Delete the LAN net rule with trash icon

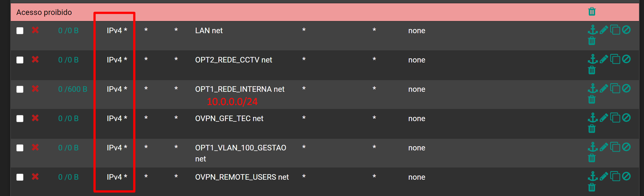click(x=592, y=41)
